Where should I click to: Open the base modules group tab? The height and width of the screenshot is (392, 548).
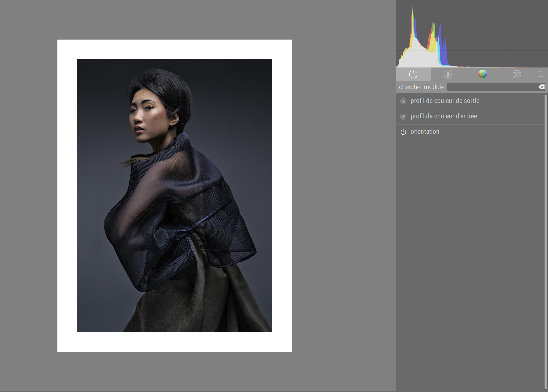pyautogui.click(x=448, y=74)
